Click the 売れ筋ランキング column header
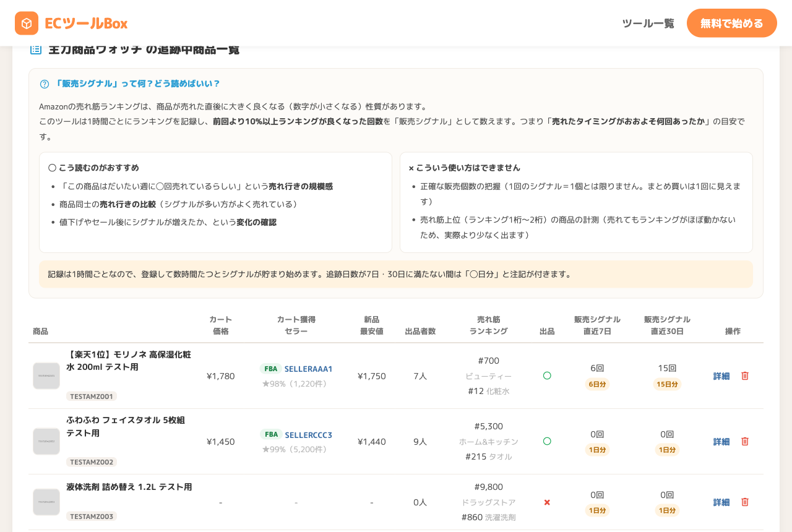This screenshot has height=532, width=792. click(x=488, y=325)
